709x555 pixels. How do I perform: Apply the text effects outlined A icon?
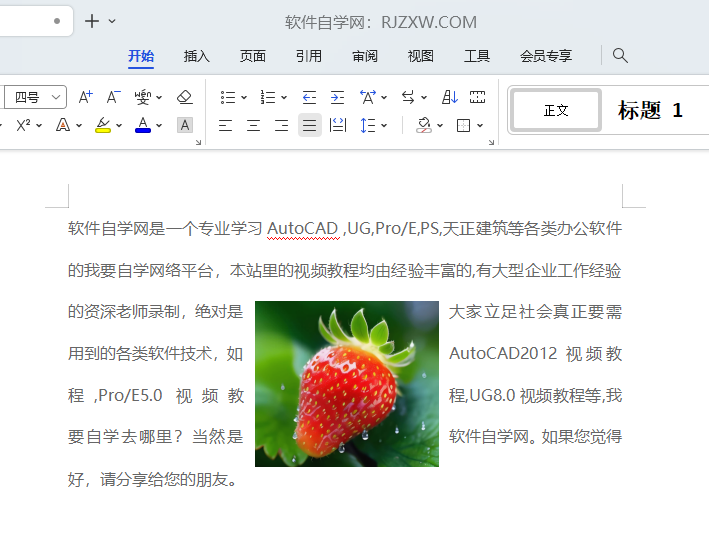[x=63, y=125]
